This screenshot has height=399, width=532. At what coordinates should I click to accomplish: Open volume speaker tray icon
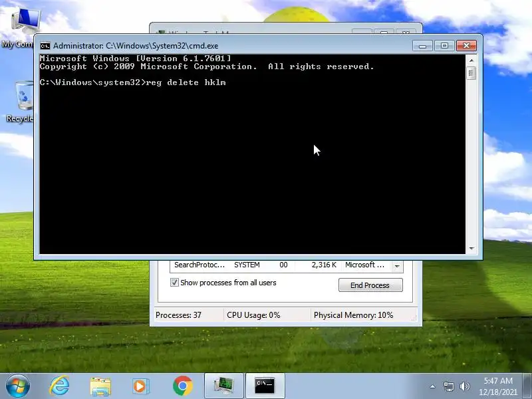[x=464, y=386]
